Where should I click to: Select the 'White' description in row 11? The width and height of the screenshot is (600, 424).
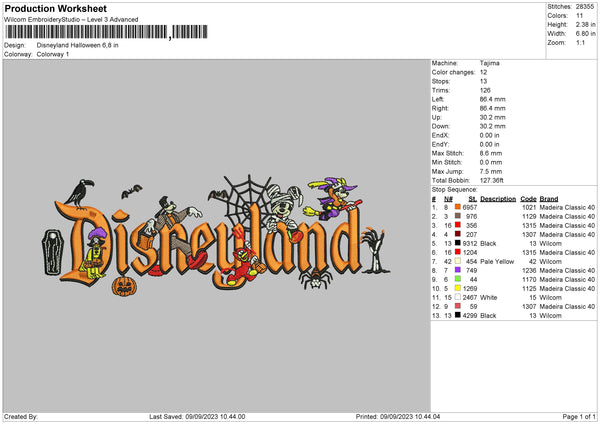[x=488, y=298]
